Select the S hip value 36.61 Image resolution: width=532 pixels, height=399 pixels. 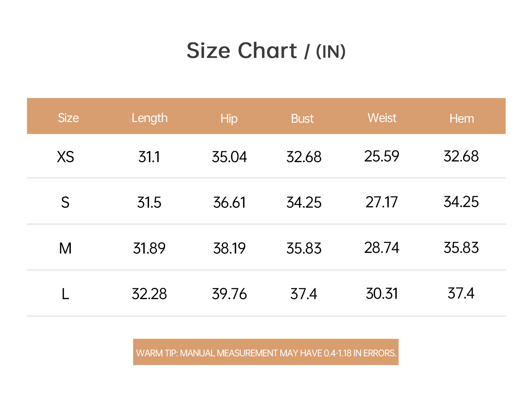[x=229, y=202]
